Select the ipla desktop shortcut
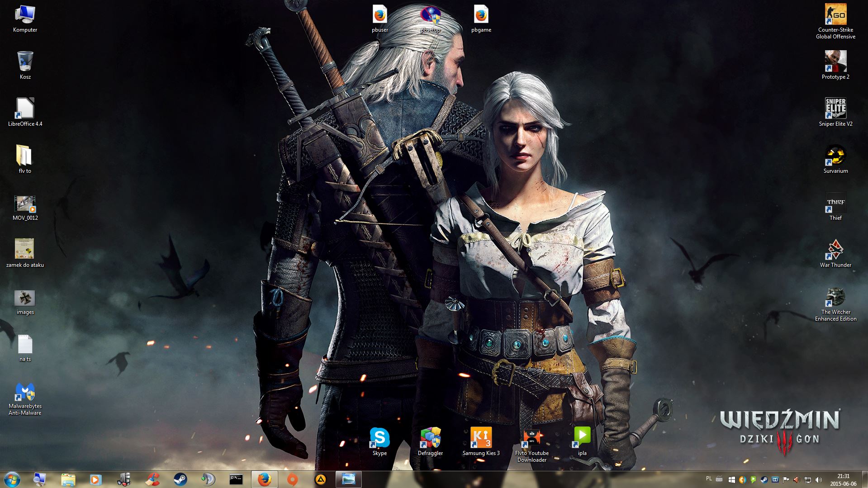 click(582, 442)
